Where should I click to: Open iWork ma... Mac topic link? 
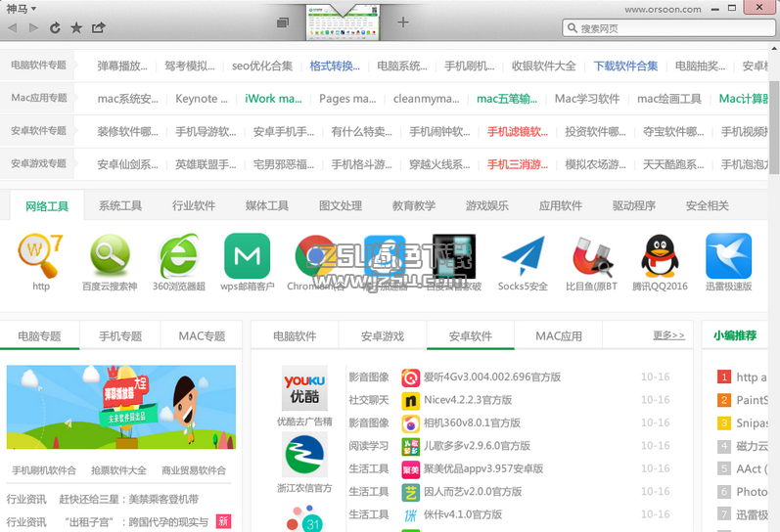[x=273, y=99]
